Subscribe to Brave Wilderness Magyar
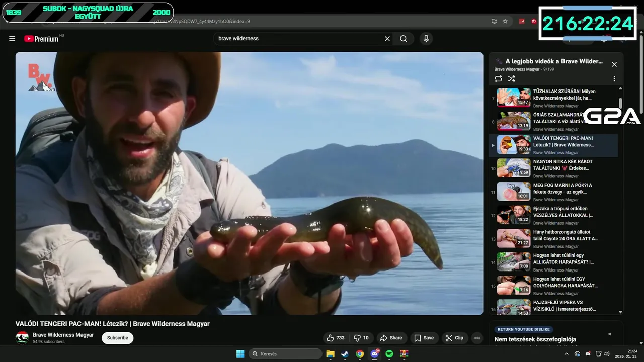The image size is (644, 362). click(118, 338)
